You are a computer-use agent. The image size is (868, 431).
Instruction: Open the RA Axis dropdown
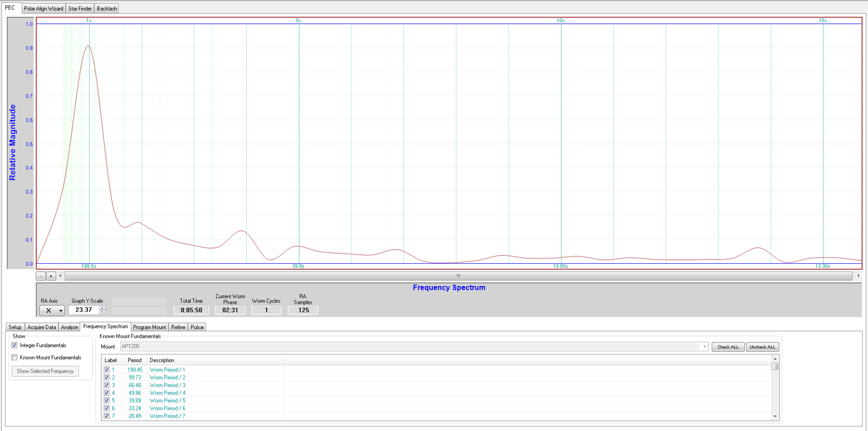tap(53, 310)
